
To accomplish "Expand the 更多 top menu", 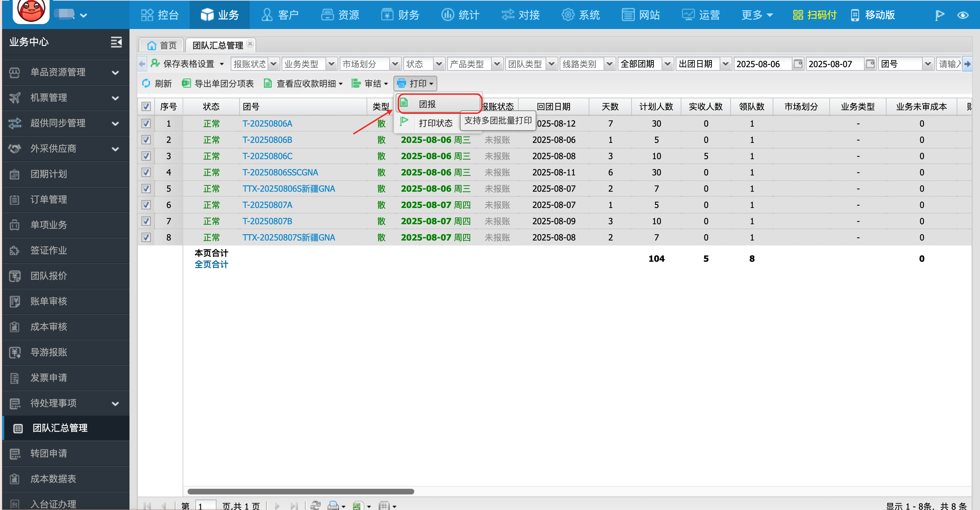I will (x=757, y=15).
